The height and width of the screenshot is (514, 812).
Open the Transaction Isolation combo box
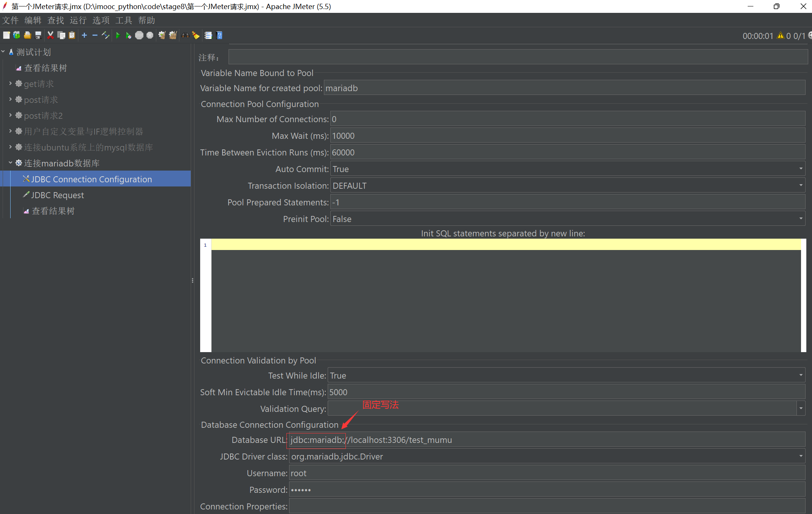click(x=801, y=186)
